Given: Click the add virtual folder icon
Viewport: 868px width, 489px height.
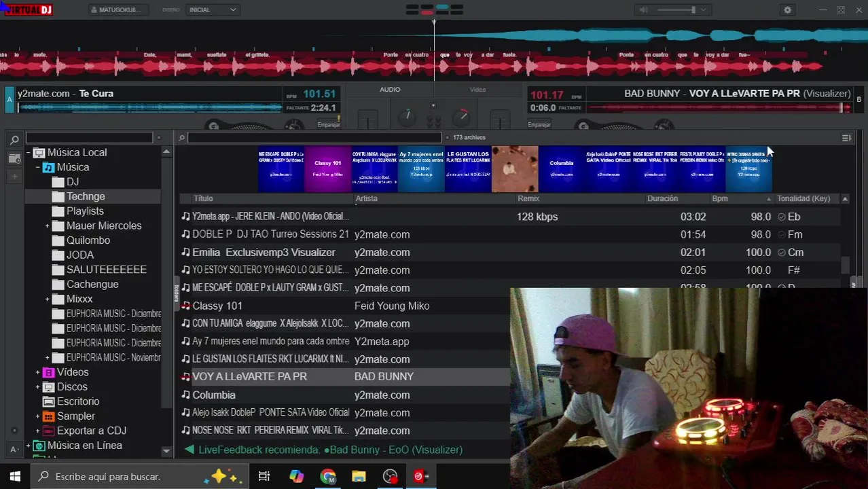Looking at the screenshot, I should [x=14, y=158].
